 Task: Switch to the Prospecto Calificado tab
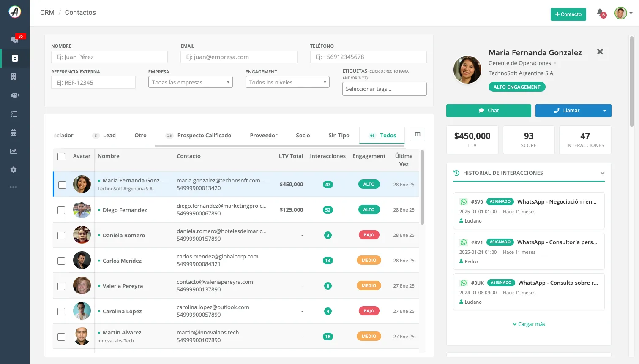click(199, 135)
